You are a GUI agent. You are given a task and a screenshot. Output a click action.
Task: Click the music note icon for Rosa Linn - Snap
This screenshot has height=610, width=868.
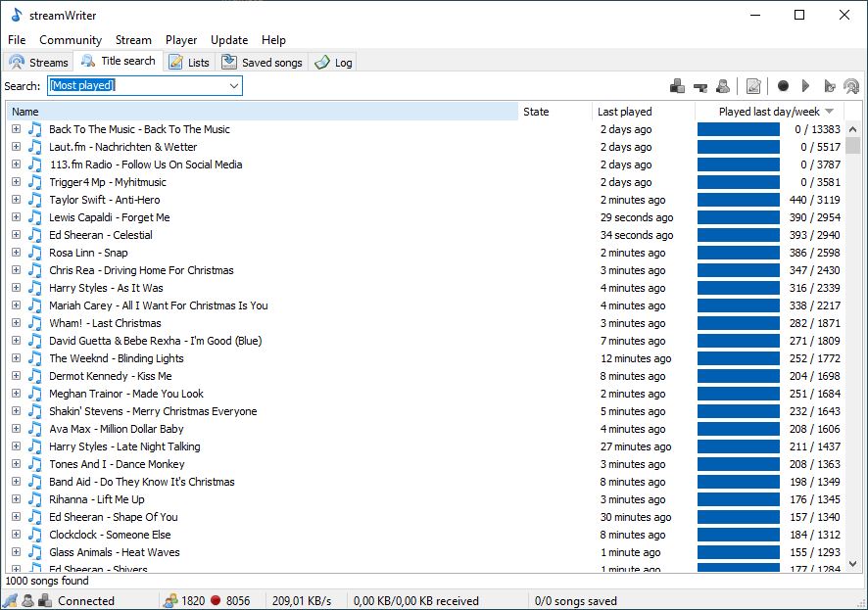[35, 253]
